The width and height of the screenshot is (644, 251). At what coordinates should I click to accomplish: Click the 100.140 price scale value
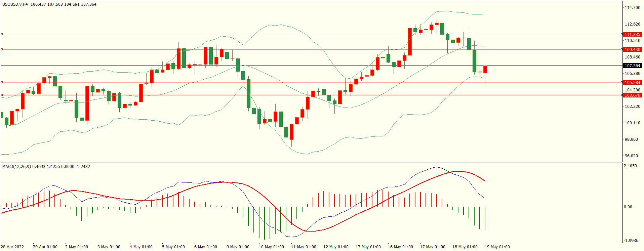[632, 123]
